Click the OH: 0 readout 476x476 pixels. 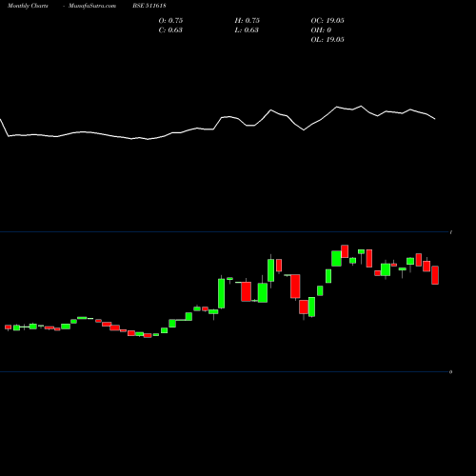click(x=321, y=30)
